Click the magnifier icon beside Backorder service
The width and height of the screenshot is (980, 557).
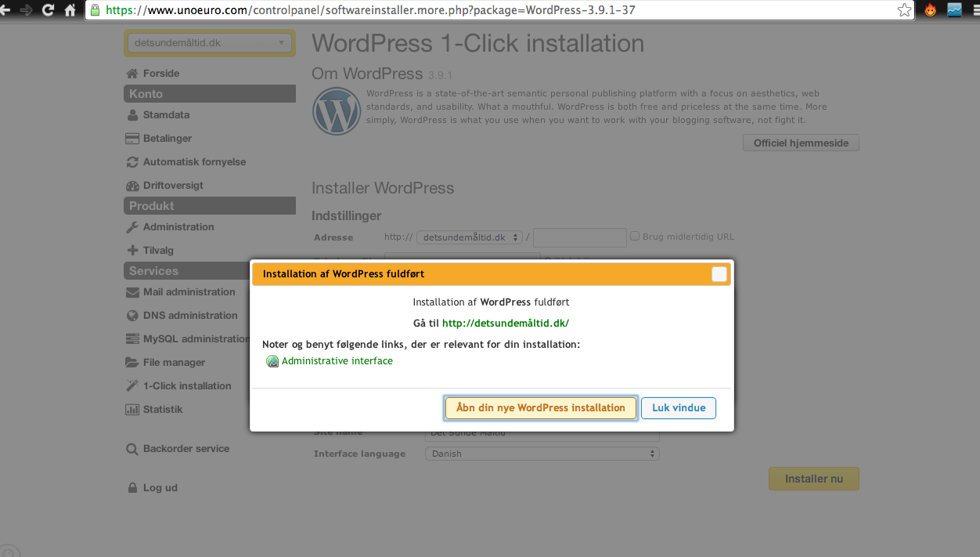(132, 450)
